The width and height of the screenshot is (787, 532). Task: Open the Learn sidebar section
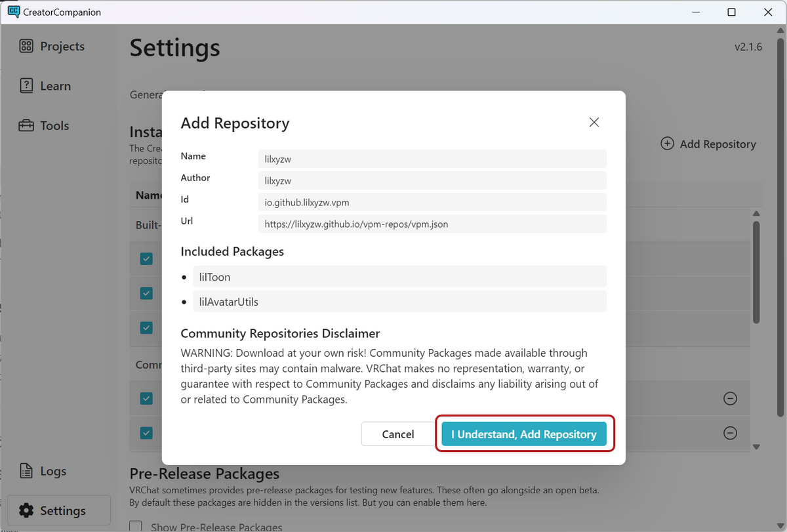45,86
